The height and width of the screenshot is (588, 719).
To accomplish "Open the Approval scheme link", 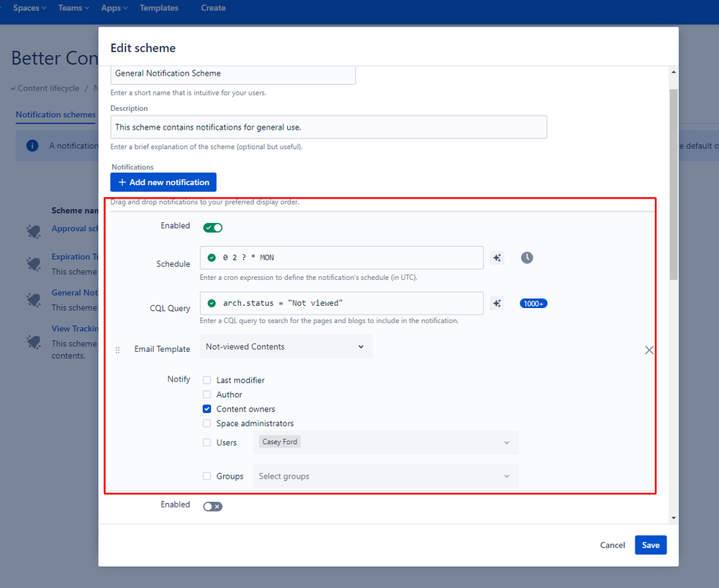I will coord(75,228).
